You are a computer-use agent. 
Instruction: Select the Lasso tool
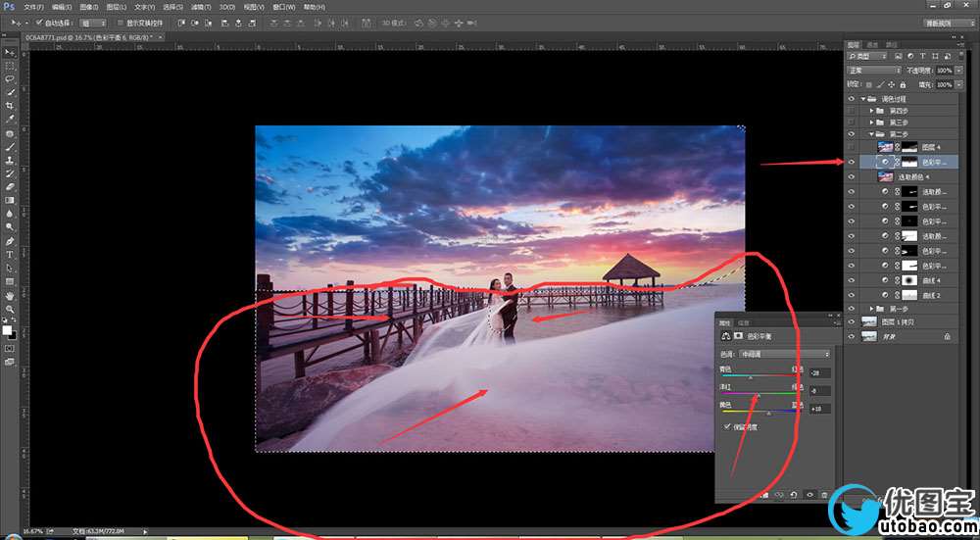(10, 79)
